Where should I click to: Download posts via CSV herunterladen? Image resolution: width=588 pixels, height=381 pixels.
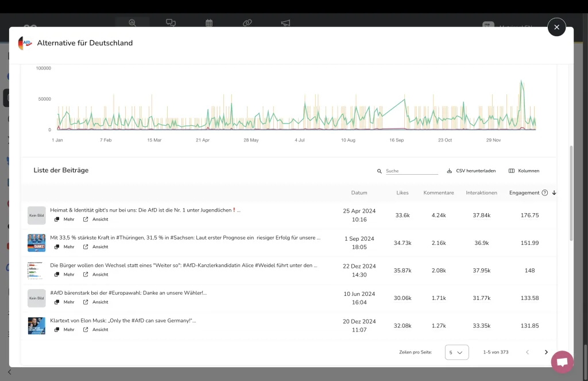(x=471, y=171)
